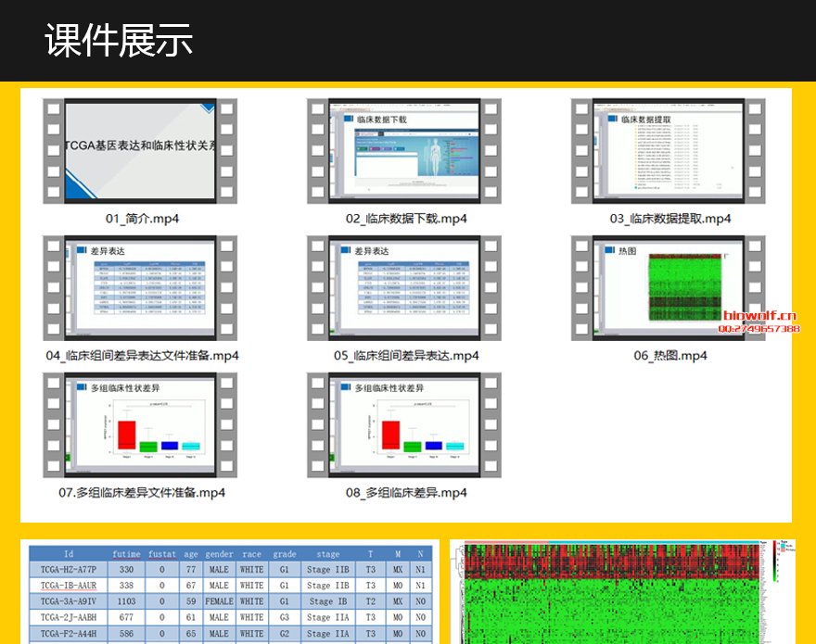Viewport: 816px width, 644px height.
Task: Select the file name 02_临床数据下载.mp4
Action: (x=406, y=219)
